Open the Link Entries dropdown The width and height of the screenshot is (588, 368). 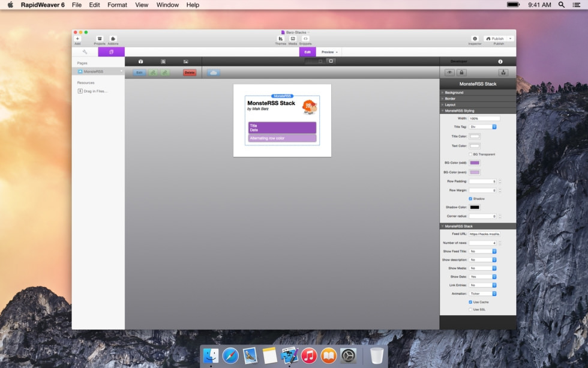tap(482, 285)
